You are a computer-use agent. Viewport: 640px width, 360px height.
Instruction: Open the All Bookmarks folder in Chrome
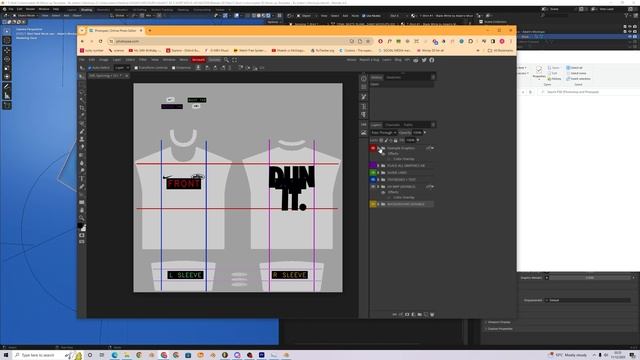pyautogui.click(x=500, y=51)
